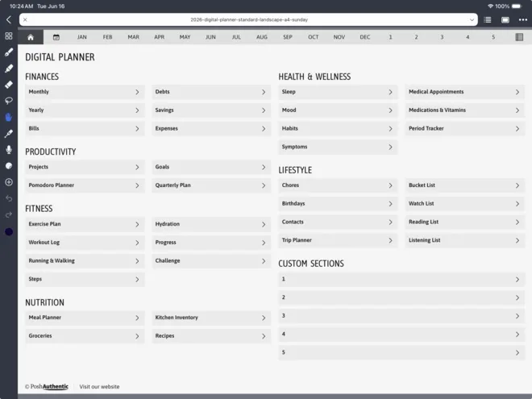Select the Eraser tool
Image resolution: width=532 pixels, height=399 pixels.
[9, 85]
